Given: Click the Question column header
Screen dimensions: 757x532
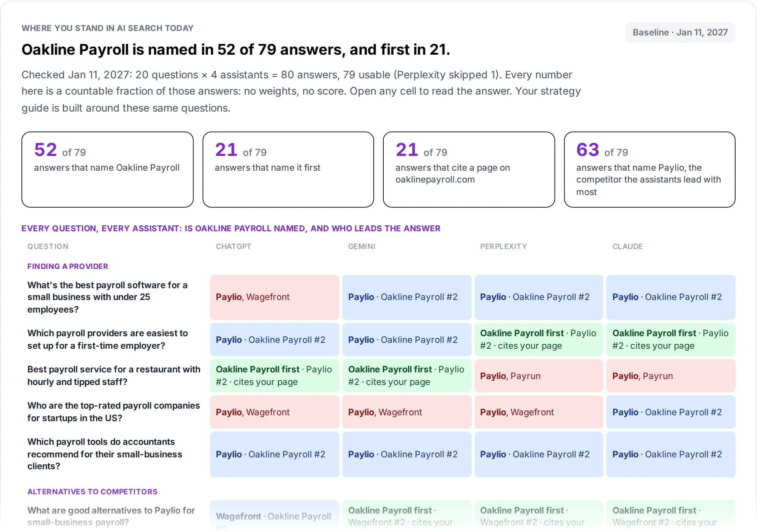Looking at the screenshot, I should pos(48,246).
